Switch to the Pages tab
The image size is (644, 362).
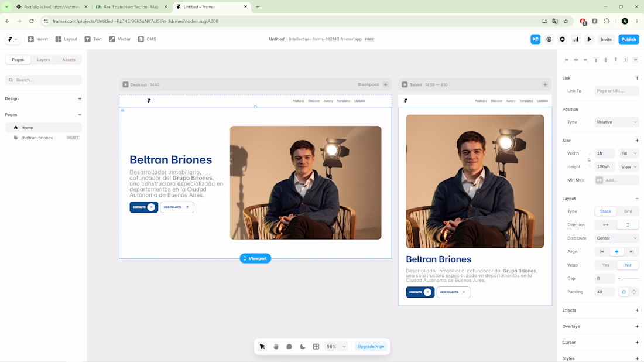click(18, 60)
